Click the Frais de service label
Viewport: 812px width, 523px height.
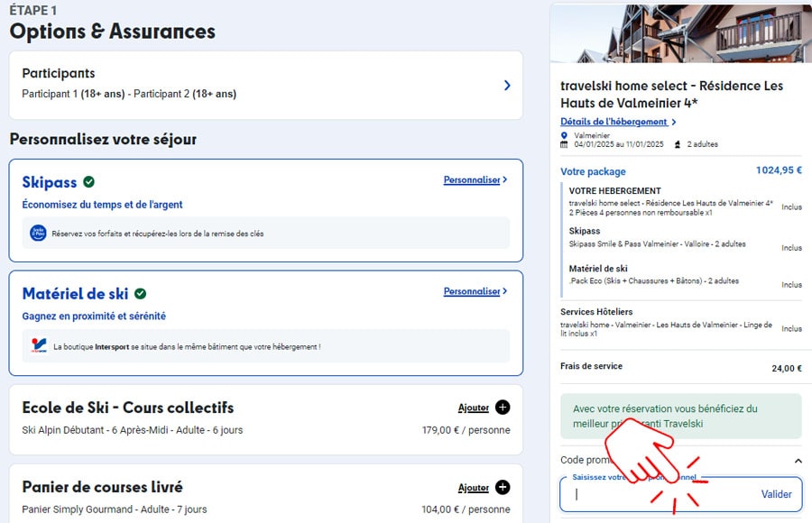pyautogui.click(x=591, y=366)
